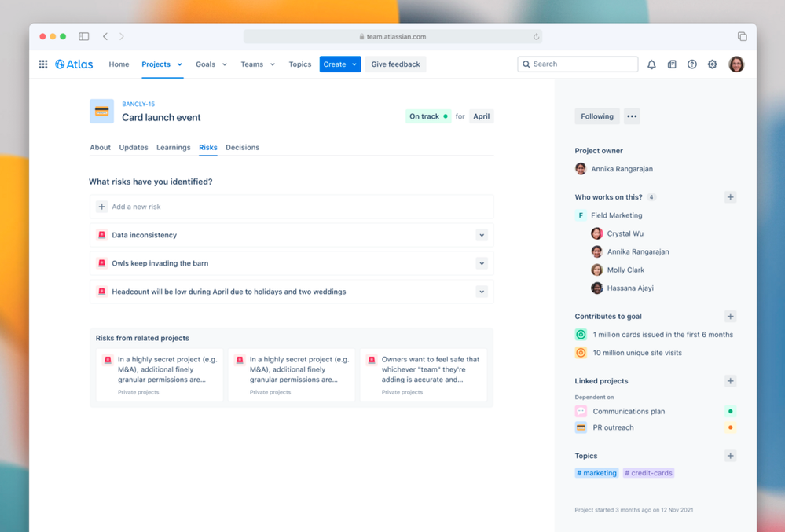Click the Atlas logo
This screenshot has width=785, height=532.
pos(74,64)
